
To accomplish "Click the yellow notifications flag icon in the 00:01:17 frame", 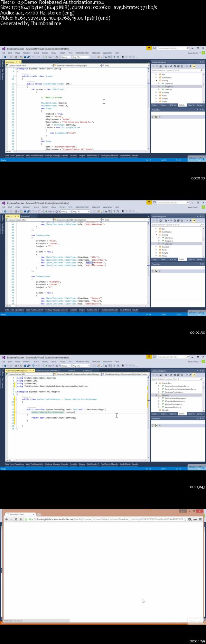I will pyautogui.click(x=149, y=48).
